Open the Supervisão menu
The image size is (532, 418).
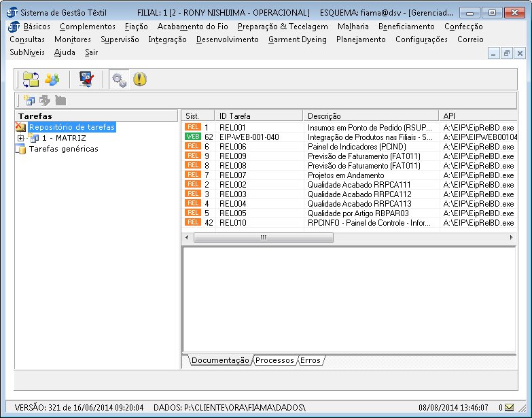[x=120, y=39]
